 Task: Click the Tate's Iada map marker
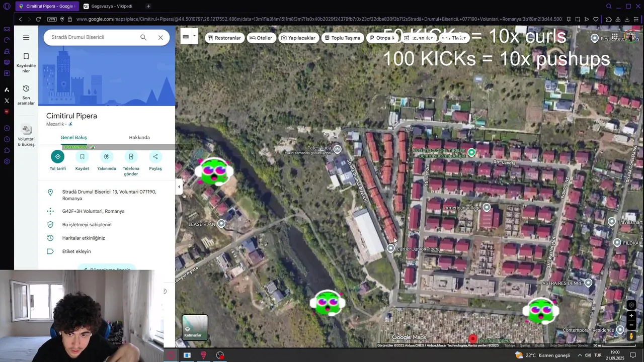click(338, 149)
